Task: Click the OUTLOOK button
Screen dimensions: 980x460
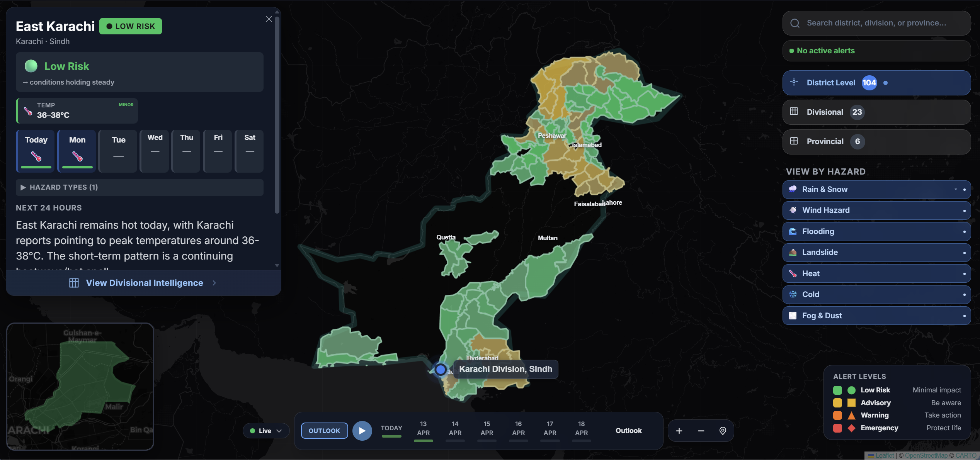Action: [x=324, y=430]
